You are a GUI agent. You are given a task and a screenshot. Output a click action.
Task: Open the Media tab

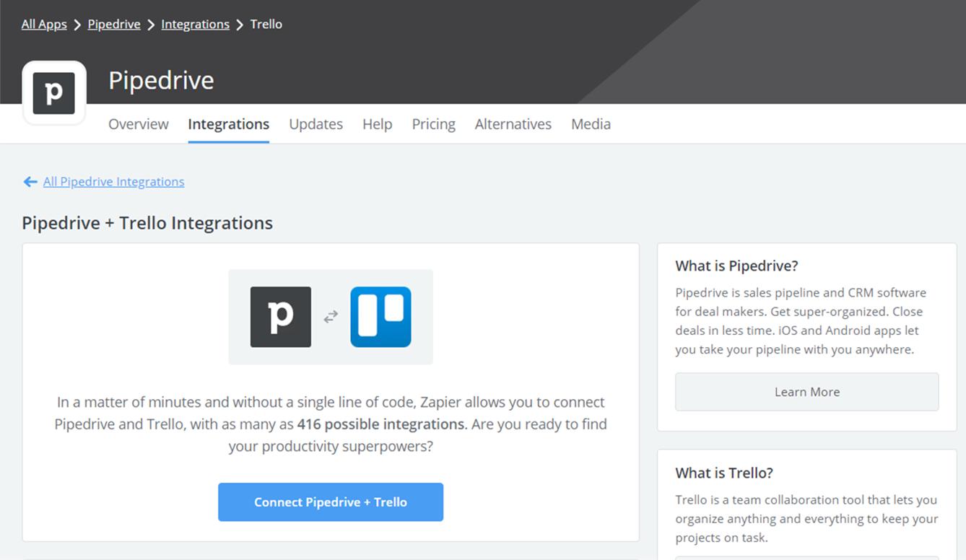(591, 124)
